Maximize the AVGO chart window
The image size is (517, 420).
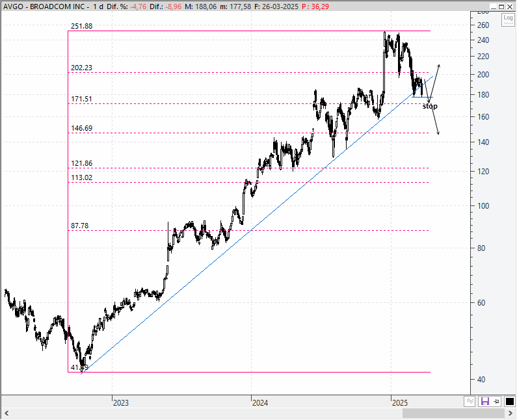(x=501, y=7)
